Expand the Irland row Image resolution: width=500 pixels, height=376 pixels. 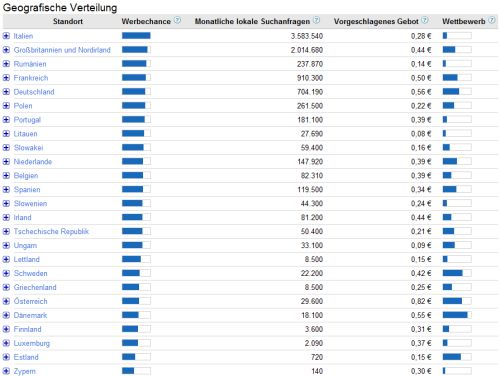pyautogui.click(x=6, y=217)
